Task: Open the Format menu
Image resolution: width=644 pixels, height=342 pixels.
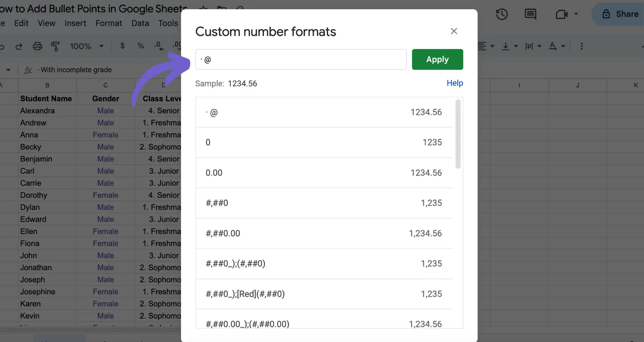Action: pyautogui.click(x=109, y=23)
